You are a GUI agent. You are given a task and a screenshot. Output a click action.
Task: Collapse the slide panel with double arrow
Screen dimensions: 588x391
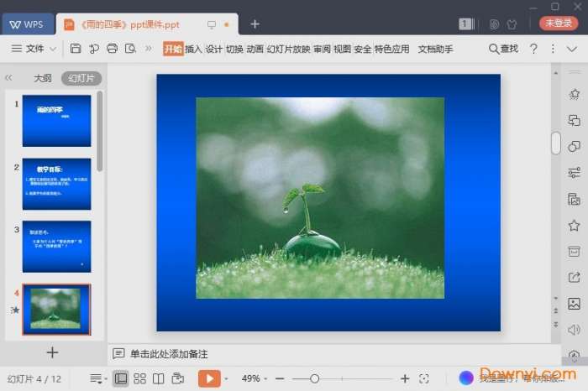coord(8,78)
